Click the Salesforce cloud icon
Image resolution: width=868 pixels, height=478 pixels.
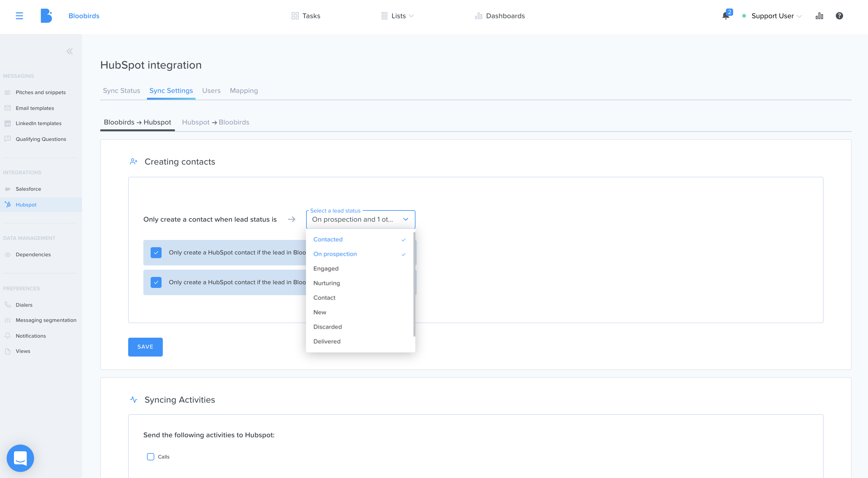pos(7,189)
